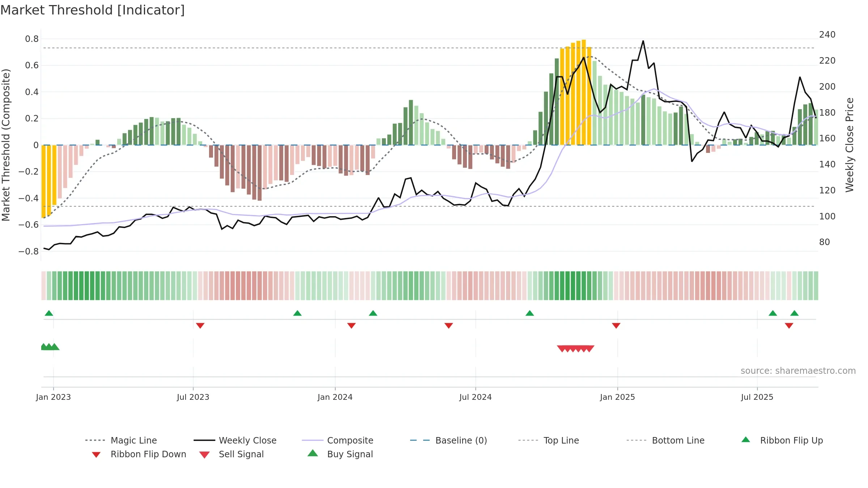Toggle the Composite legend entry
The height and width of the screenshot is (488, 868).
[x=337, y=440]
